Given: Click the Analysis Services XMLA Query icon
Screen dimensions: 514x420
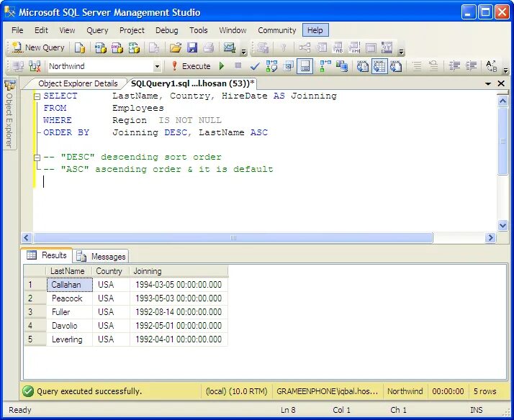Looking at the screenshot, I should tap(134, 47).
